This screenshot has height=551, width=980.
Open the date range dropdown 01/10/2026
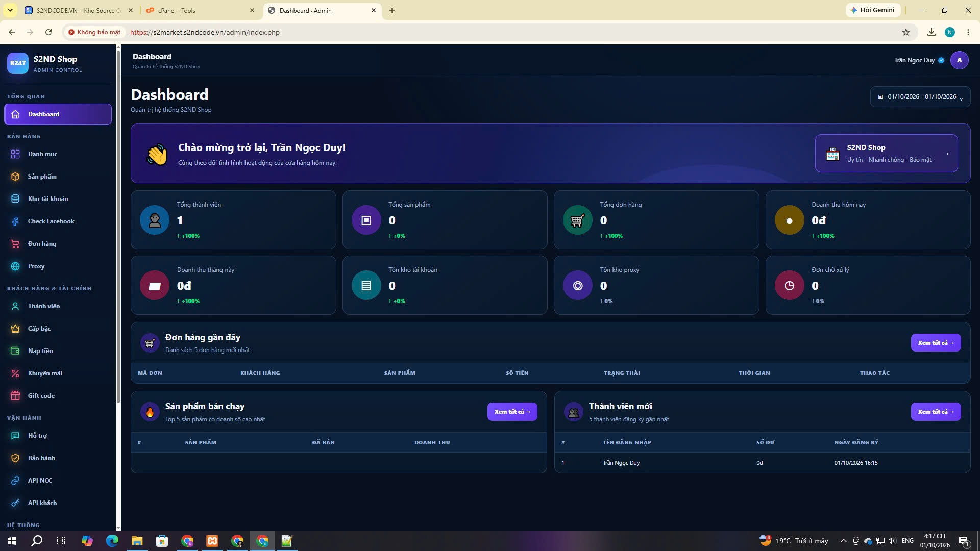(920, 97)
